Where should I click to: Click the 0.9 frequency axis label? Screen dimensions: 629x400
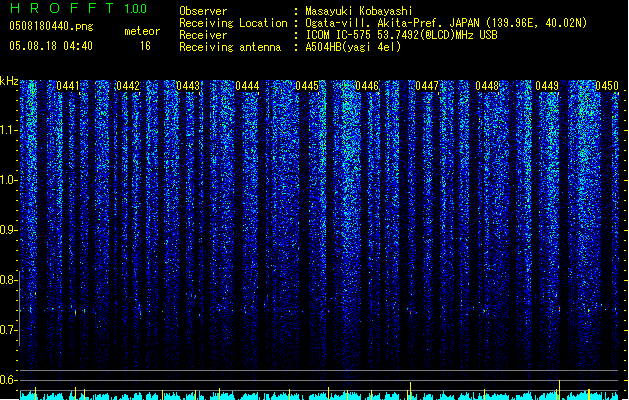pyautogui.click(x=8, y=230)
